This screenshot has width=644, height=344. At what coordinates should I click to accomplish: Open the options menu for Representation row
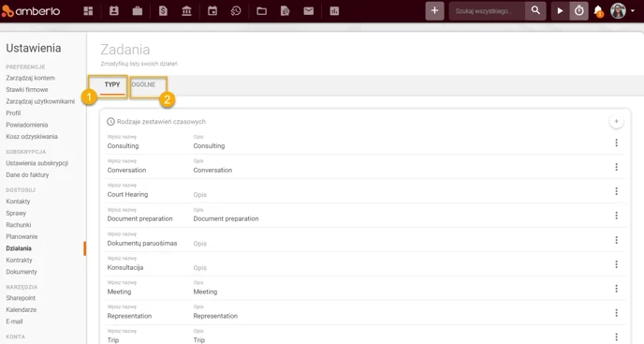click(x=616, y=313)
